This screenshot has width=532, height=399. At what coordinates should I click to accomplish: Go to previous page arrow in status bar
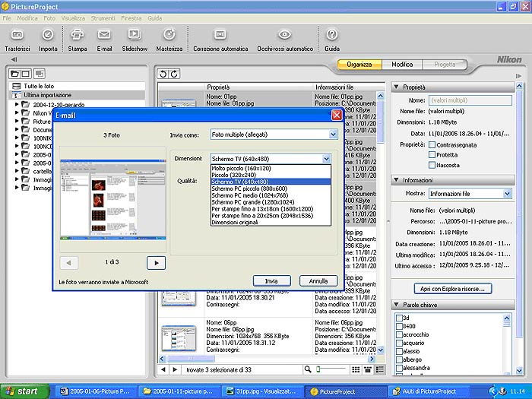coord(163,369)
